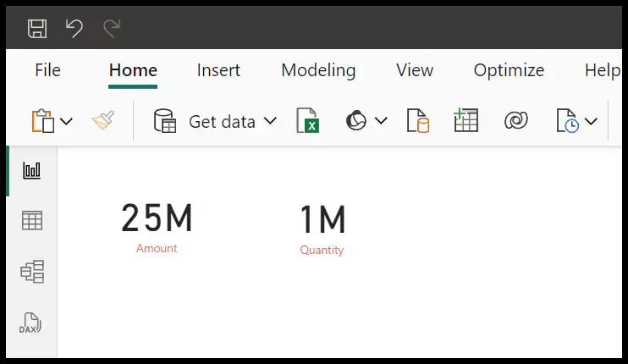Expand the Paste dropdown arrow
Viewport: 628px width, 364px height.
(x=67, y=120)
